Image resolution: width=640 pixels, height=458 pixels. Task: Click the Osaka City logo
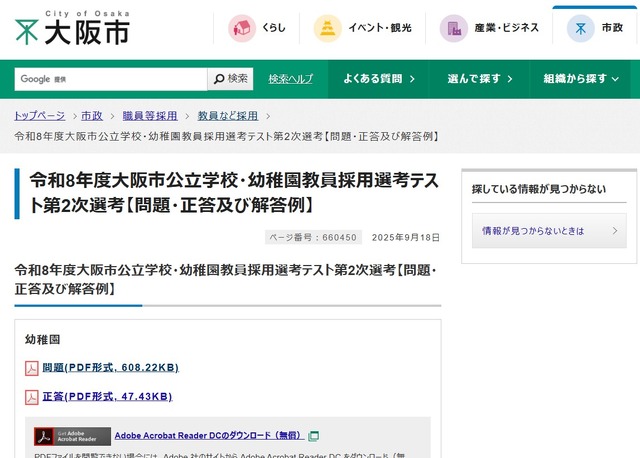click(x=72, y=28)
